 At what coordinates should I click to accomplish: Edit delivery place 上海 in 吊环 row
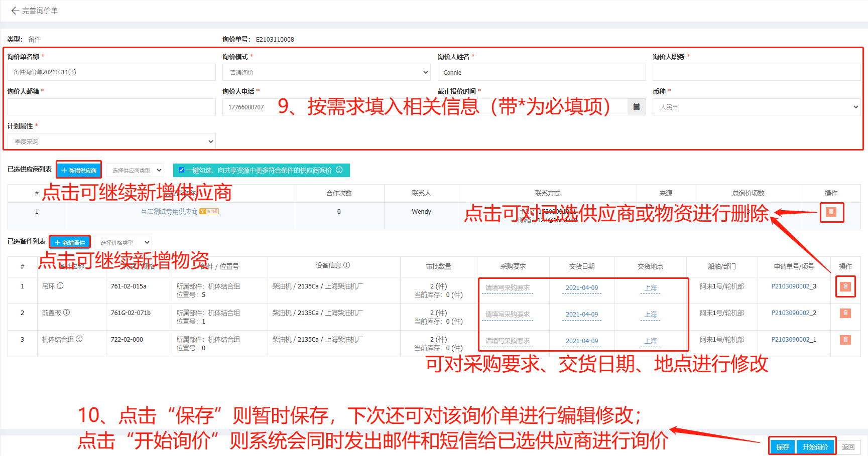coord(651,288)
